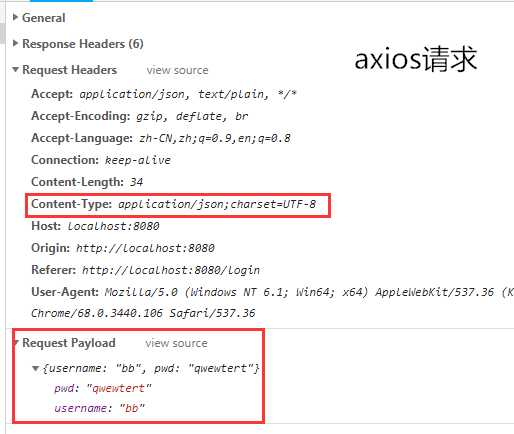Select the Host localhost:8080 header
Viewport: 514px width, 434px height.
pos(95,226)
